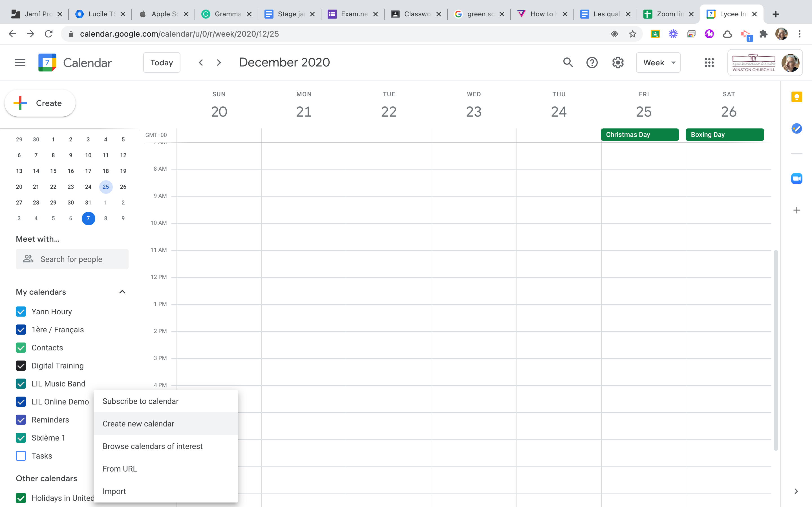Click the Today button
Image resolution: width=812 pixels, height=507 pixels.
coord(161,63)
